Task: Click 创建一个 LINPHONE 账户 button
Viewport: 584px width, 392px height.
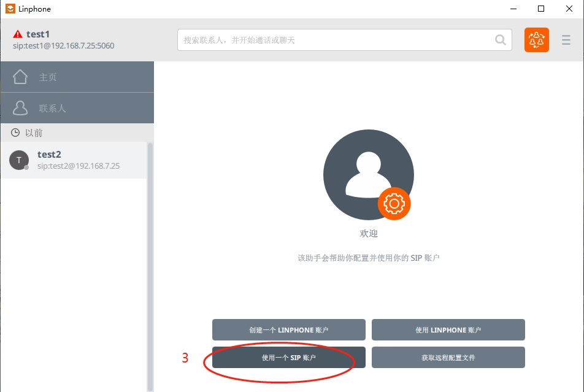Action: coord(288,329)
